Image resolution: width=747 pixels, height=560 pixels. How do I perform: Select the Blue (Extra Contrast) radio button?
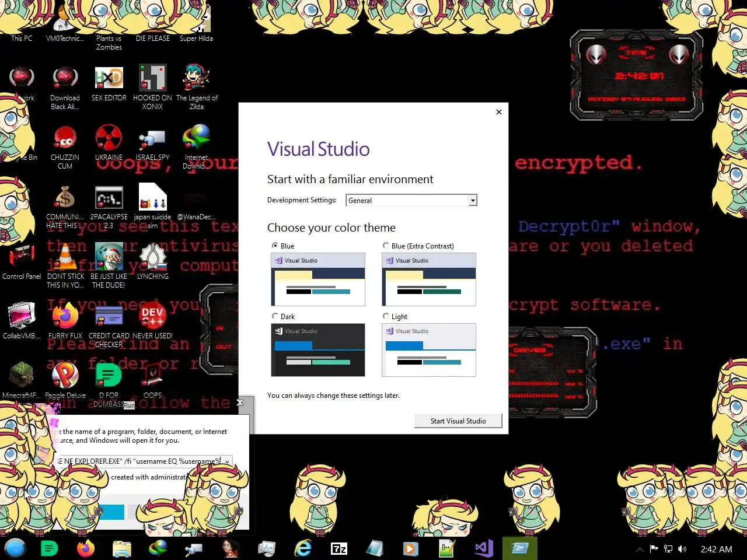pos(386,246)
